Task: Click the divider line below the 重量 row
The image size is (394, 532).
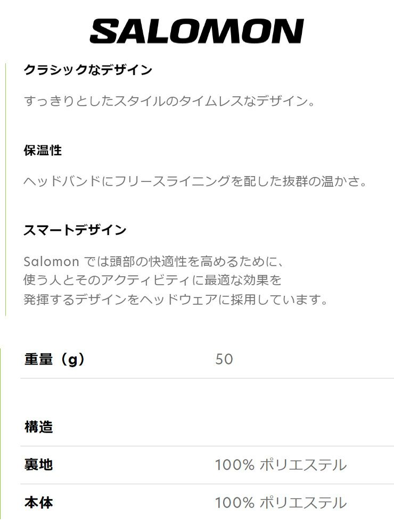Action: click(x=207, y=378)
